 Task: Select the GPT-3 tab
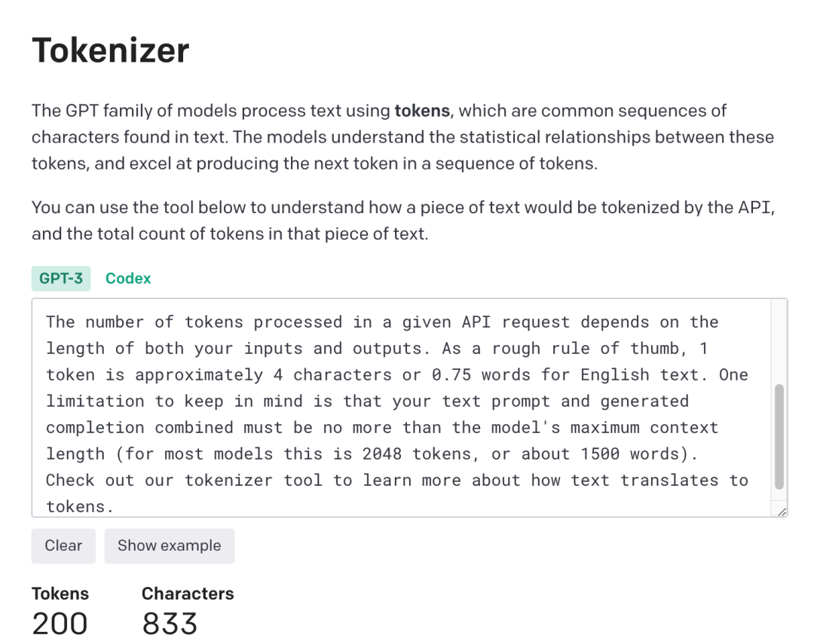click(60, 278)
